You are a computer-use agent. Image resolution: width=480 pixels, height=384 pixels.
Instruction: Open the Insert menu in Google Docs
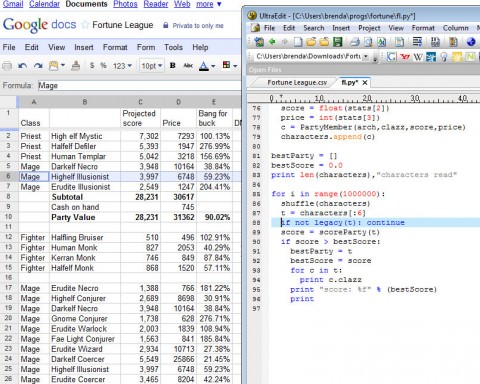(x=84, y=47)
